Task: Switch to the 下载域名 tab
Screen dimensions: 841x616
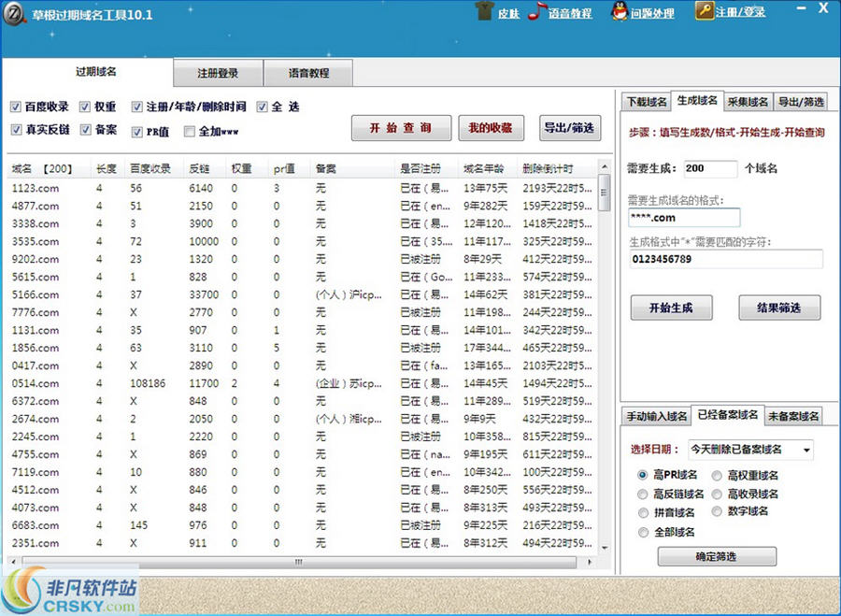Action: (x=647, y=102)
